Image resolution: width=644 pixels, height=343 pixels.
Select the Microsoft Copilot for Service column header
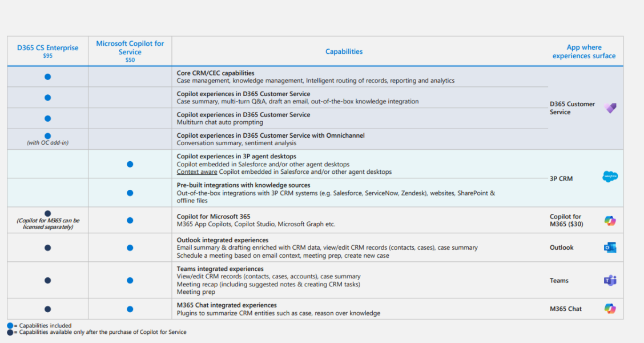(x=130, y=51)
